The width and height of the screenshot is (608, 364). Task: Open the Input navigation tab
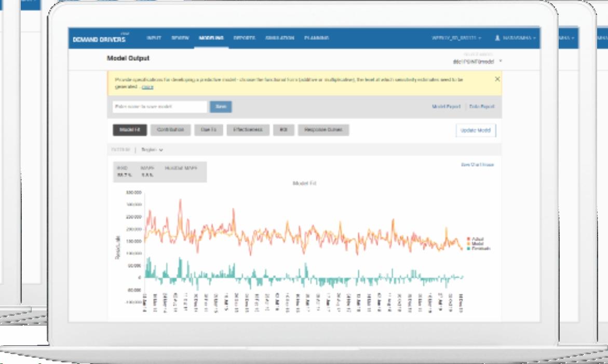pos(154,38)
